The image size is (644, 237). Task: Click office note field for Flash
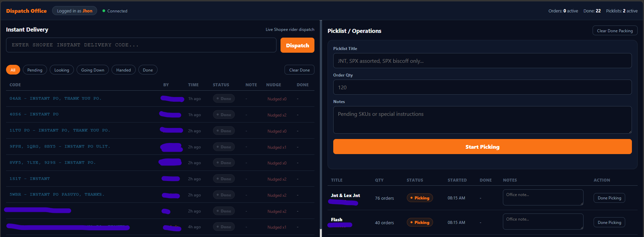coord(543,222)
